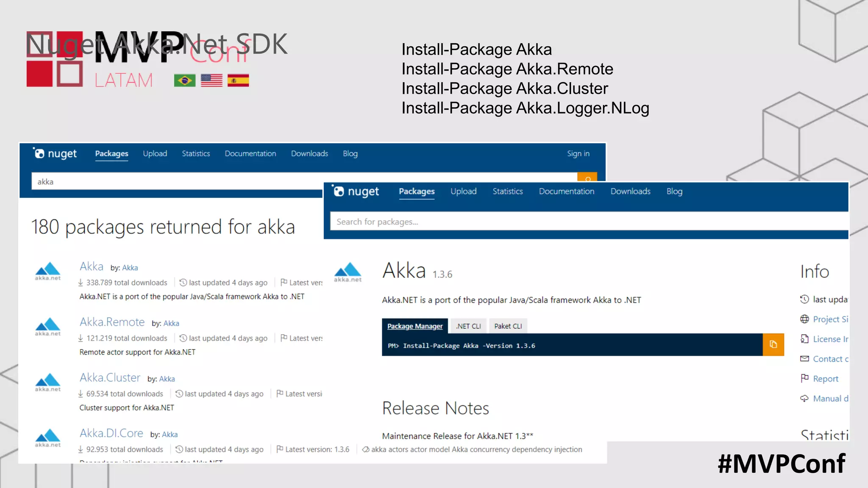The width and height of the screenshot is (868, 488).
Task: Click the download arrow icon for 338.789 downloads
Action: tap(81, 283)
